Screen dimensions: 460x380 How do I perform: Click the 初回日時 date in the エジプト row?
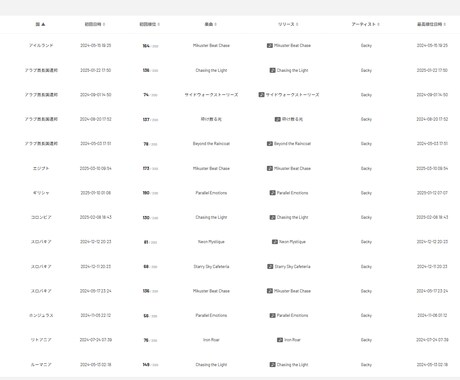[96, 168]
